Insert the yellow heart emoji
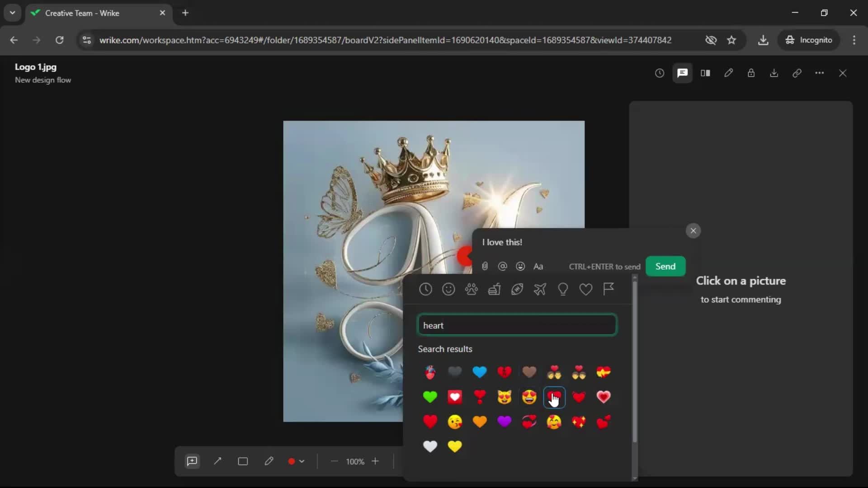 [455, 446]
